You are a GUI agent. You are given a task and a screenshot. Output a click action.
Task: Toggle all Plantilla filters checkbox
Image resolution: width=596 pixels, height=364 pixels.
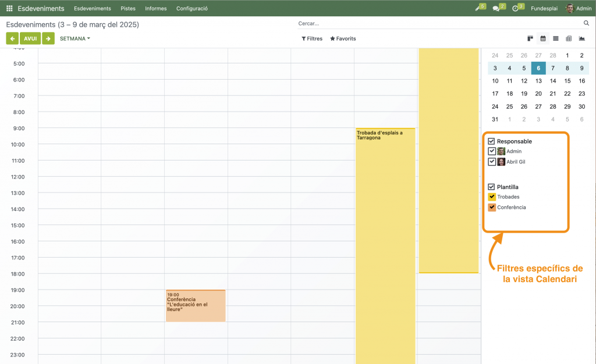tap(491, 187)
